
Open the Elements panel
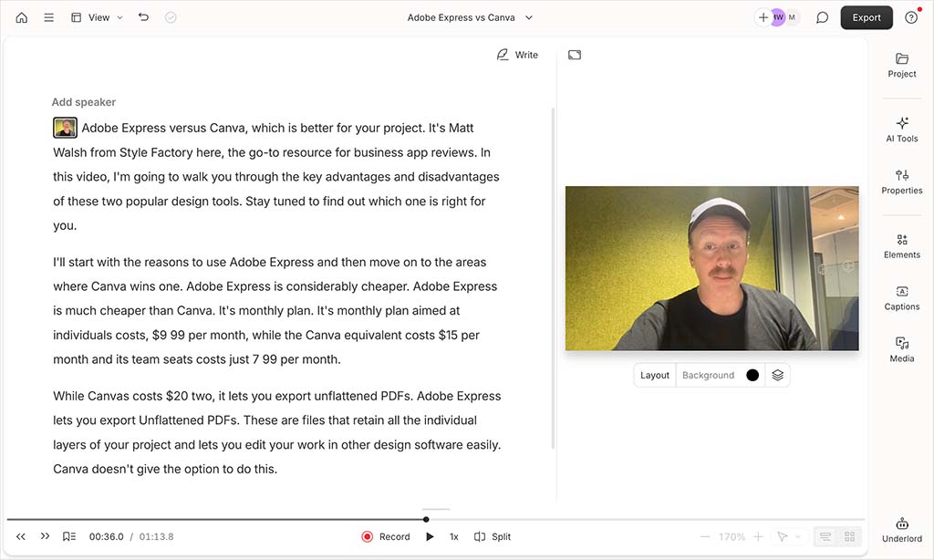tap(901, 247)
